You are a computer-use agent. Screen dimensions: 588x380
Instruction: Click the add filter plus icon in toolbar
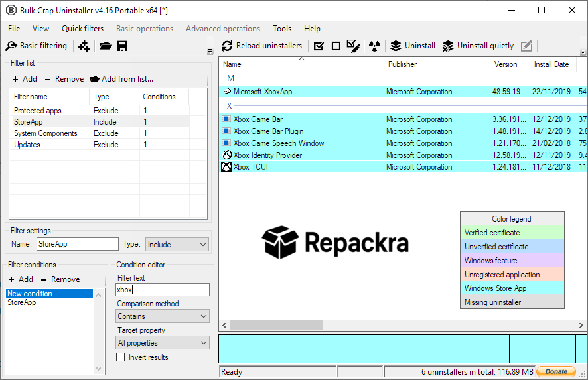click(83, 46)
